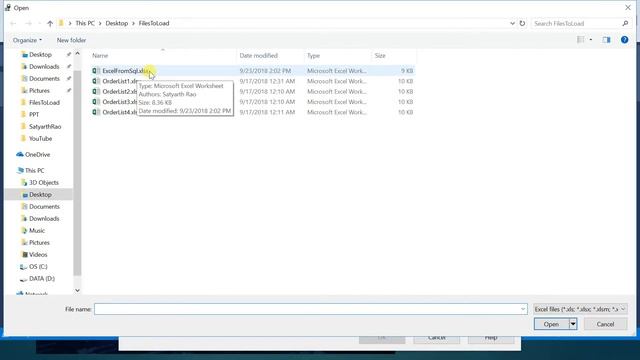Open PPT folder in sidebar
640x360 pixels.
coord(34,115)
